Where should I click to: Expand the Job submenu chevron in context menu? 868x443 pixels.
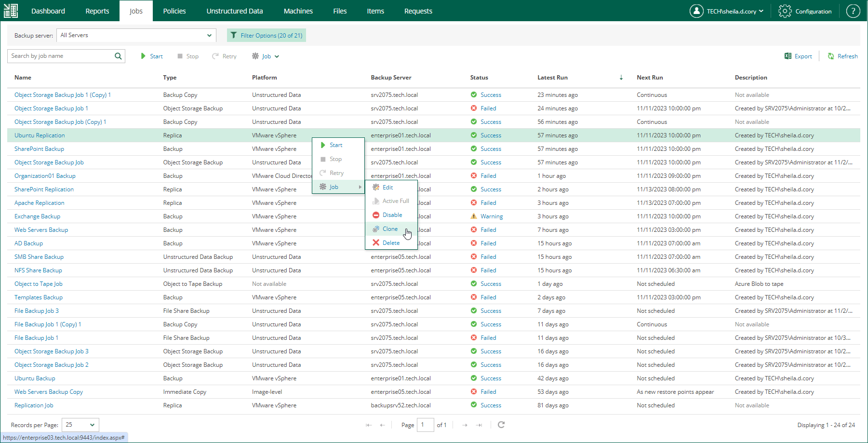tap(360, 187)
